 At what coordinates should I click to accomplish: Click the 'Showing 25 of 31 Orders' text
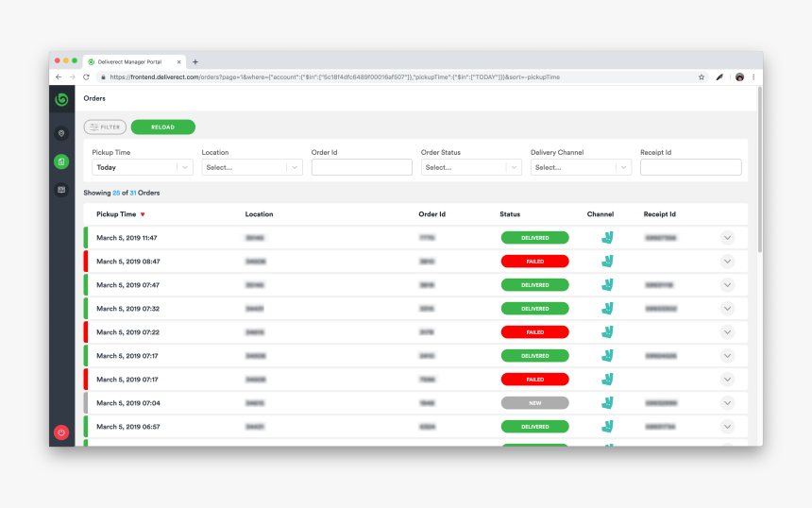pyautogui.click(x=122, y=193)
